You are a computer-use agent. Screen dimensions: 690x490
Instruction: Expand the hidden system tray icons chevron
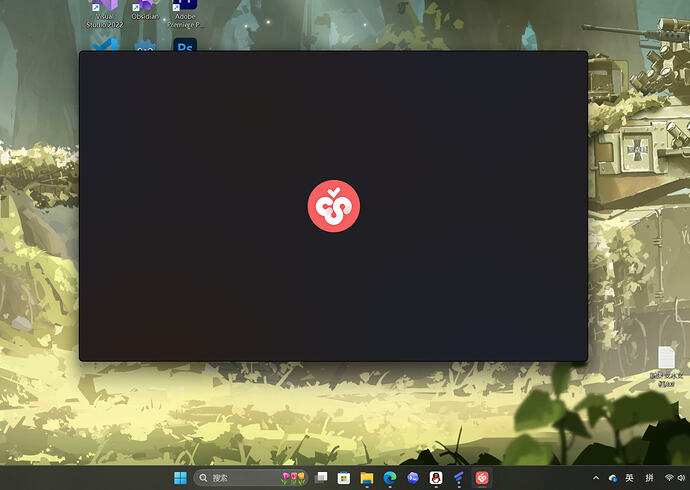tap(596, 478)
